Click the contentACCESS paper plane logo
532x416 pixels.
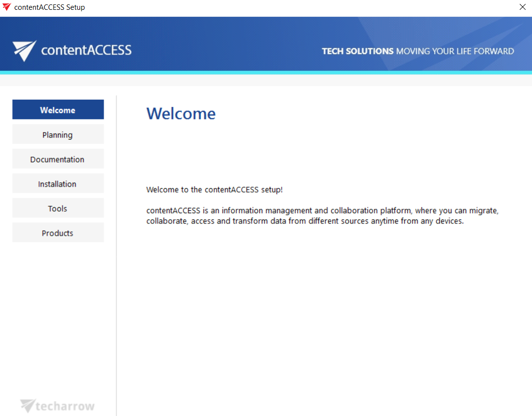[x=25, y=51]
